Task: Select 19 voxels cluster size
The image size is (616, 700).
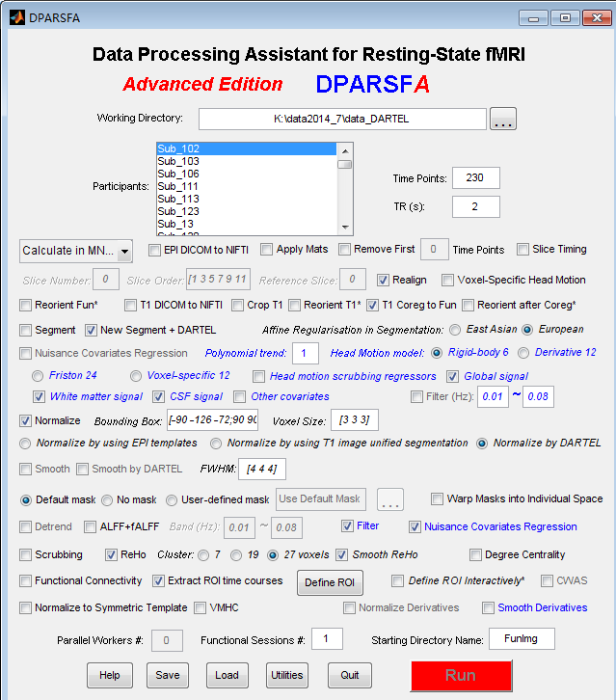Action: tap(236, 555)
